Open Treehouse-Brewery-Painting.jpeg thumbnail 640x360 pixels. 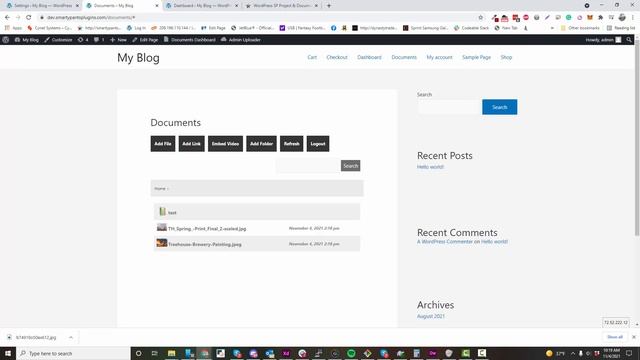coord(162,243)
